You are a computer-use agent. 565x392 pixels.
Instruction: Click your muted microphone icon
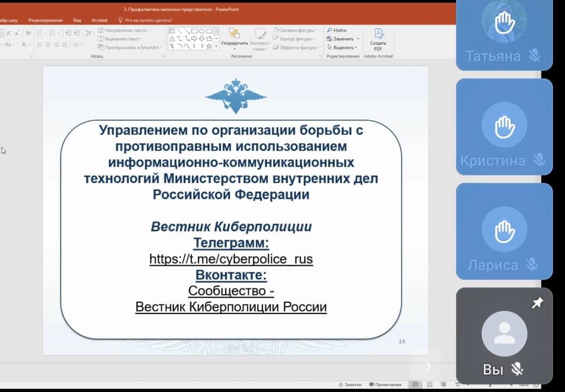pyautogui.click(x=518, y=369)
